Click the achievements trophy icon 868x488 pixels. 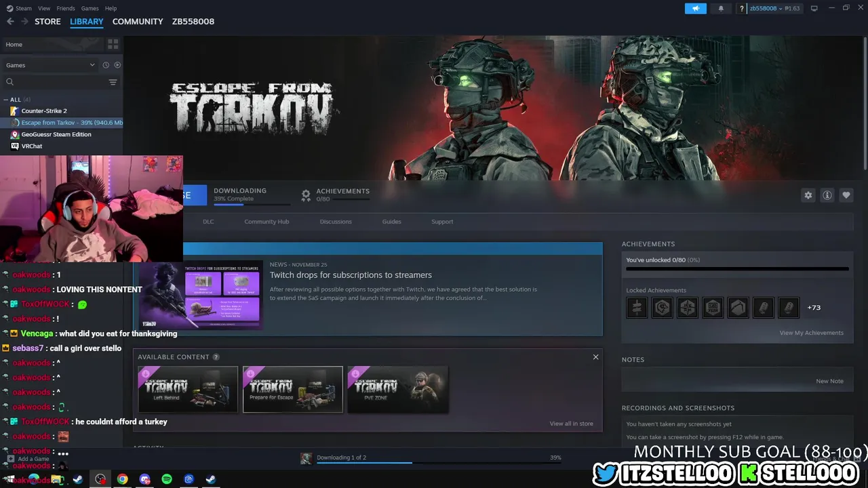pos(306,195)
